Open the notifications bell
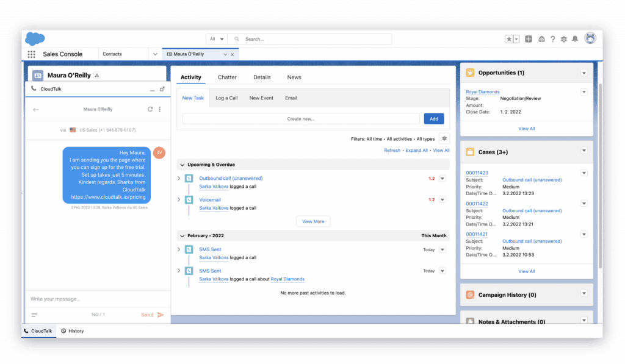Image resolution: width=625 pixels, height=364 pixels. [x=575, y=39]
